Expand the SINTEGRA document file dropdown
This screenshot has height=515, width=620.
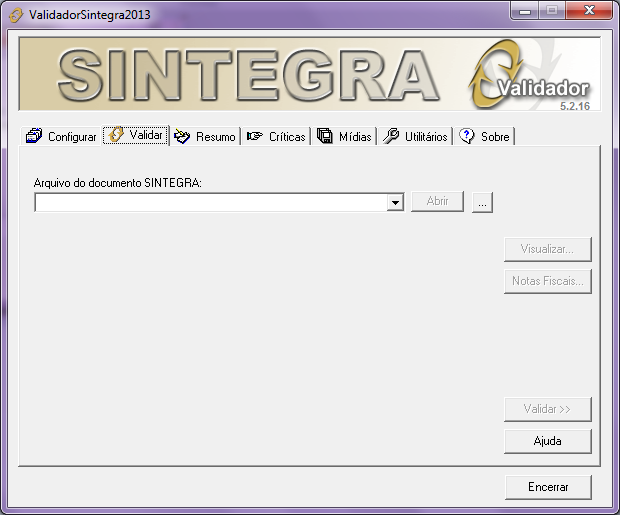coord(395,203)
